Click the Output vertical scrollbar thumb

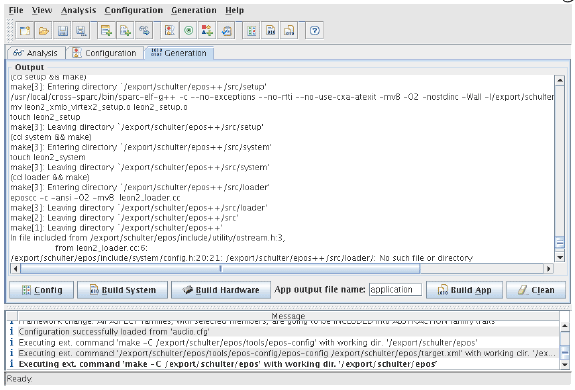point(560,242)
